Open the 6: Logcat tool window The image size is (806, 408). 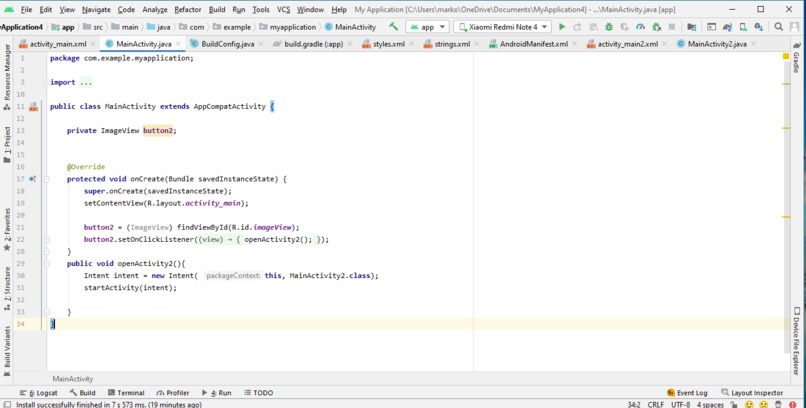[39, 393]
